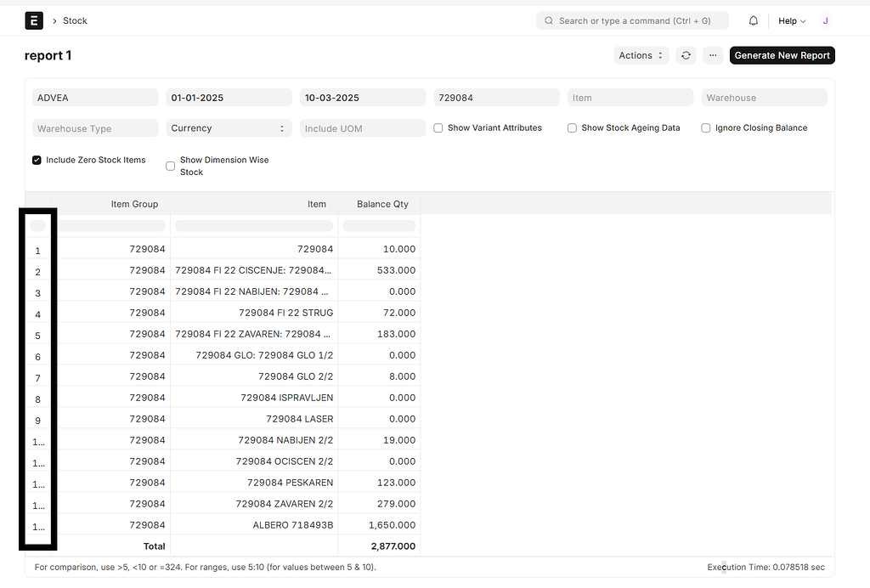The width and height of the screenshot is (870, 588).
Task: Select the start date field showing 01-01-2025
Action: pyautogui.click(x=228, y=98)
